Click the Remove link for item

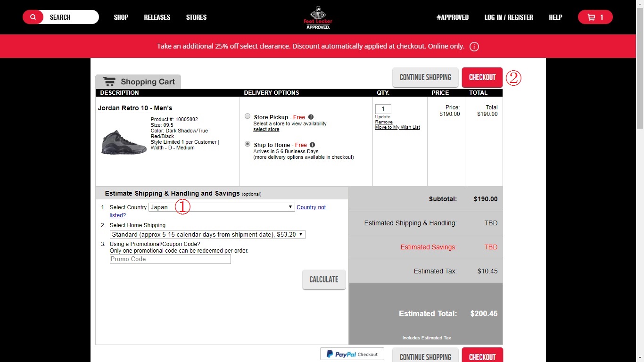[384, 122]
